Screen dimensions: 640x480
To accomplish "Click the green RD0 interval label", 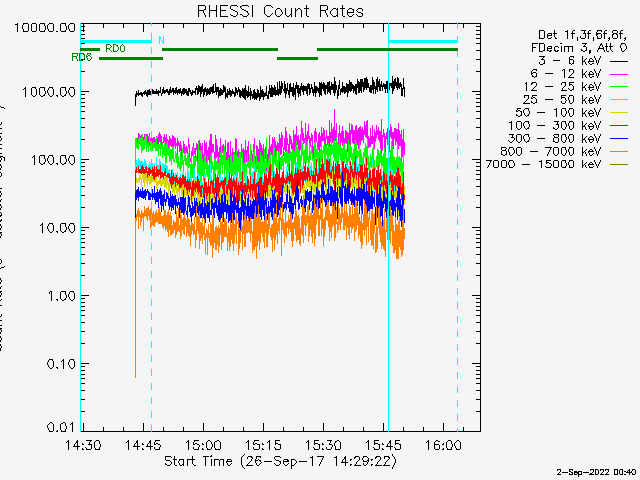I will 115,49.
